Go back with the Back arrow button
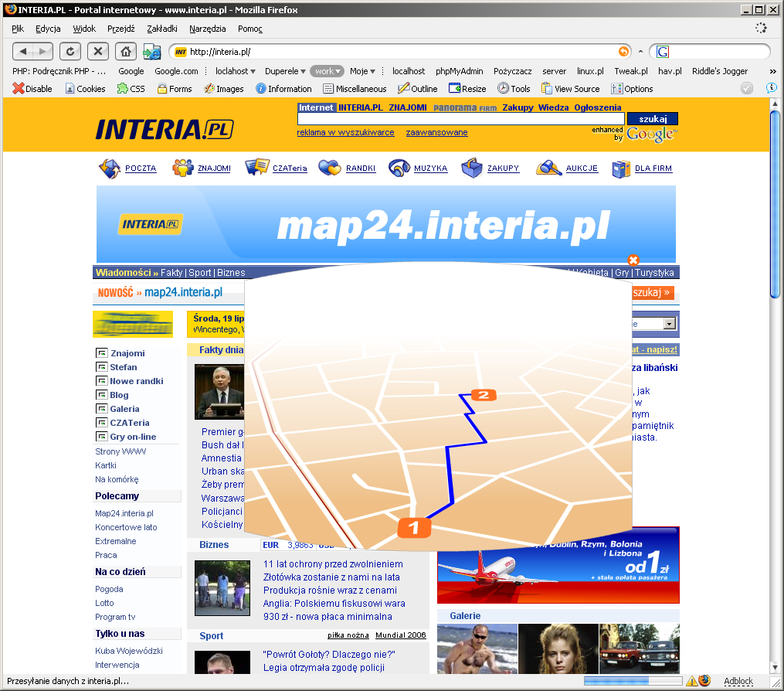The image size is (784, 691). 22,51
